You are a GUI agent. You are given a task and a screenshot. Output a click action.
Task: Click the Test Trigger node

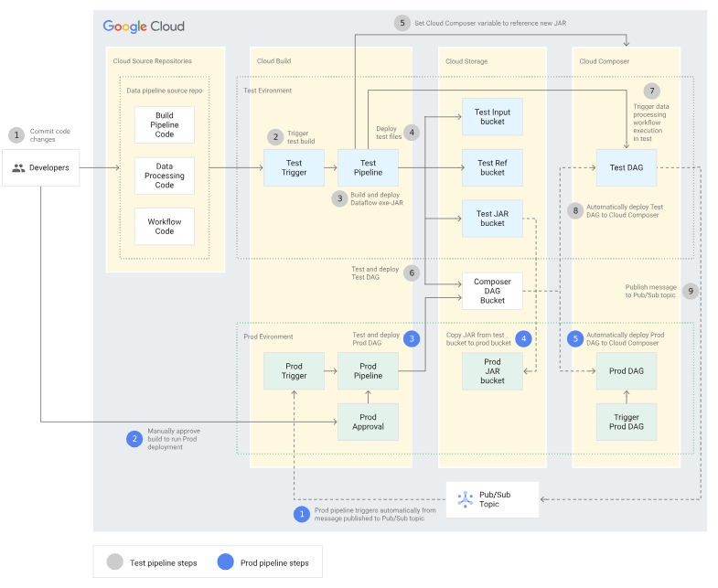(x=294, y=167)
